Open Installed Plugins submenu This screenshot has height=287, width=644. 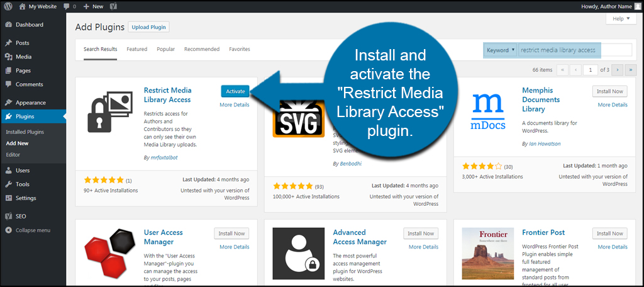pos(25,132)
